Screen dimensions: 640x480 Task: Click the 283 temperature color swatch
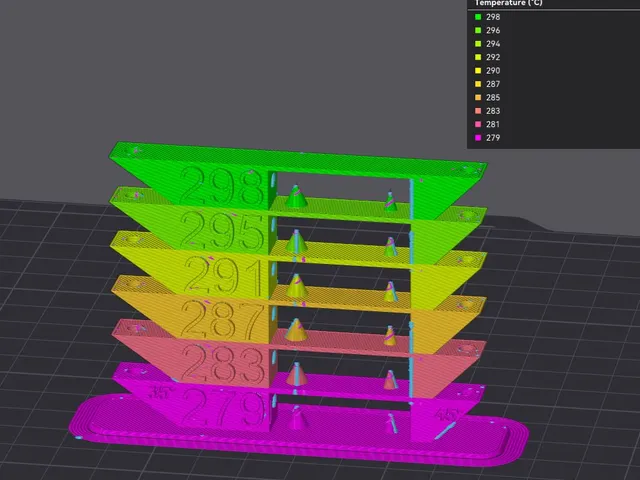[x=478, y=111]
